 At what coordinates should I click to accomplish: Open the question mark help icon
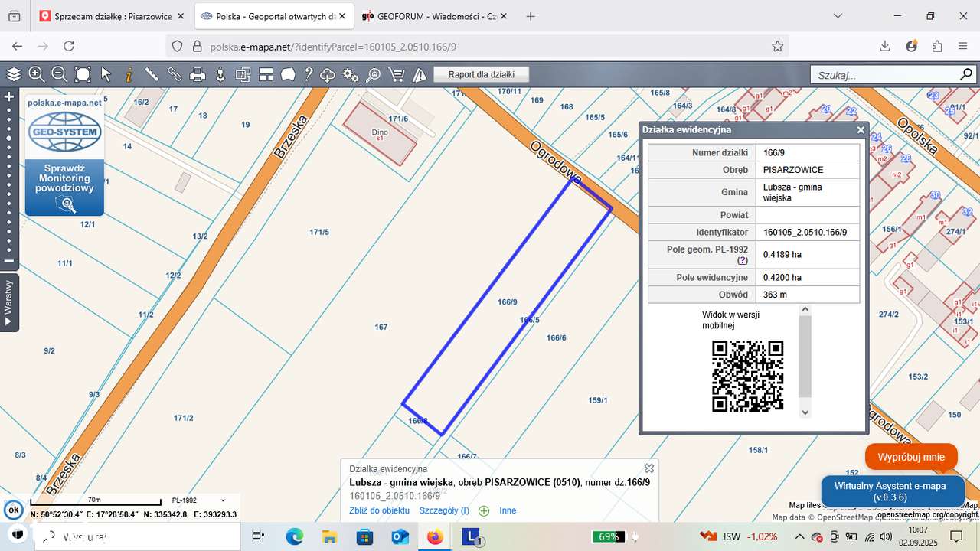309,74
